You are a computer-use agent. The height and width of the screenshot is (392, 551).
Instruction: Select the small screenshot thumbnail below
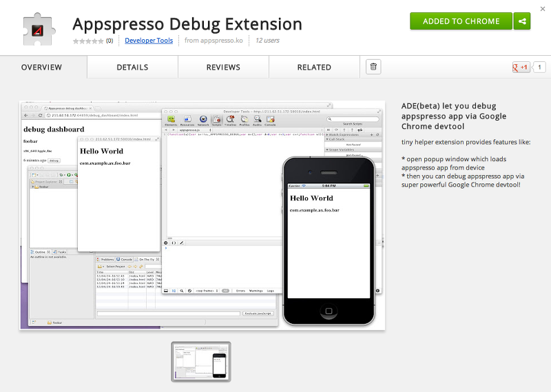point(201,362)
